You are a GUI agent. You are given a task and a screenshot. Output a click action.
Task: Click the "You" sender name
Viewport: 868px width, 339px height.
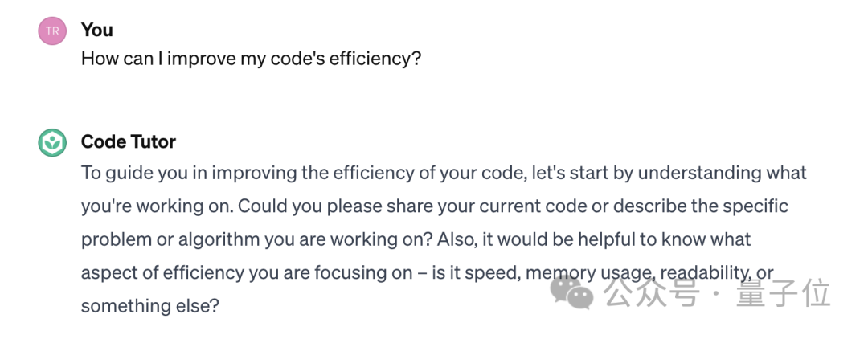[97, 30]
